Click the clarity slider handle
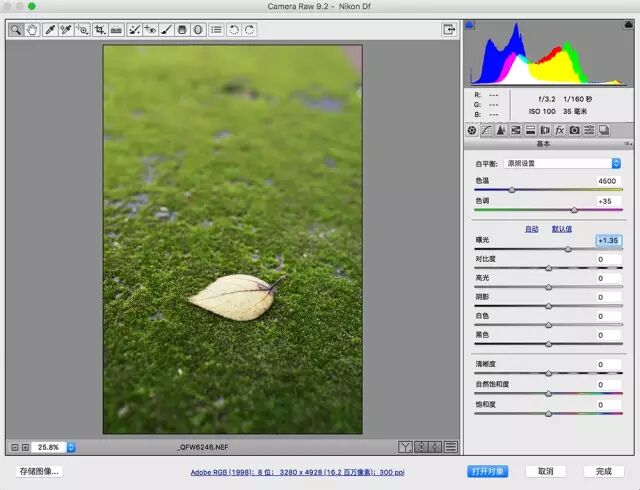The width and height of the screenshot is (640, 490). pyautogui.click(x=549, y=373)
